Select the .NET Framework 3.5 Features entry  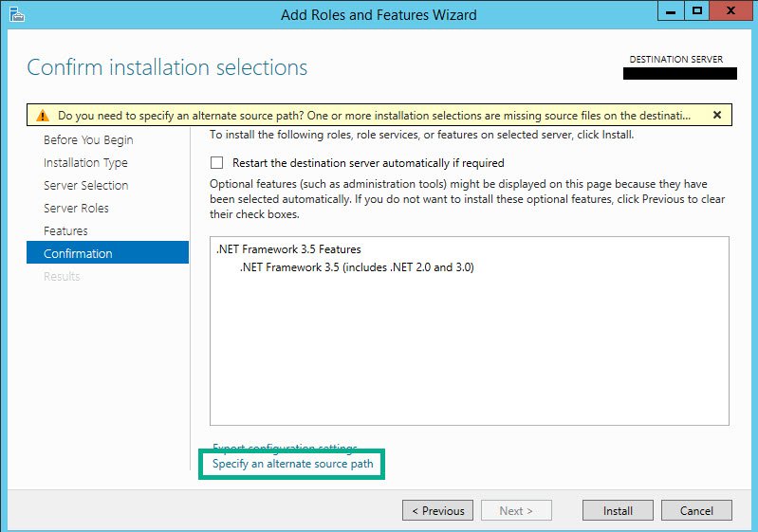click(x=288, y=249)
